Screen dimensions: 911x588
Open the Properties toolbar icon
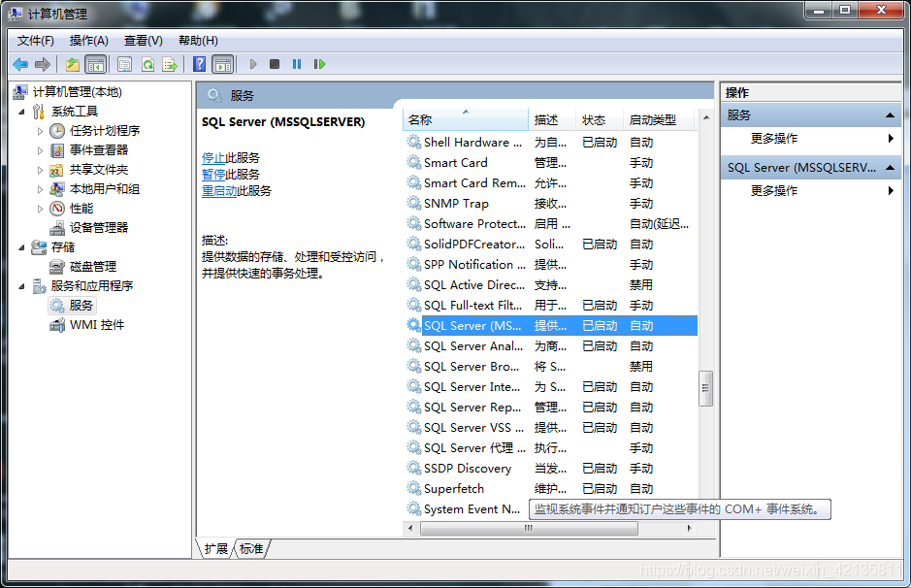[124, 64]
